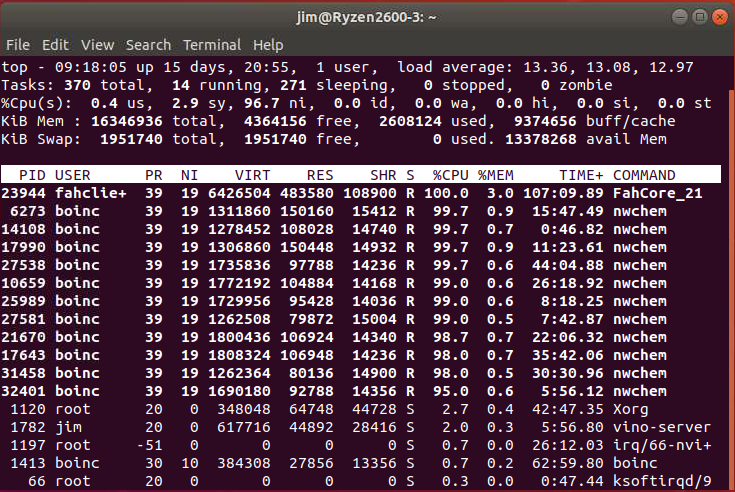This screenshot has height=492, width=735.
Task: Click the VIRT column header
Action: pyautogui.click(x=253, y=175)
